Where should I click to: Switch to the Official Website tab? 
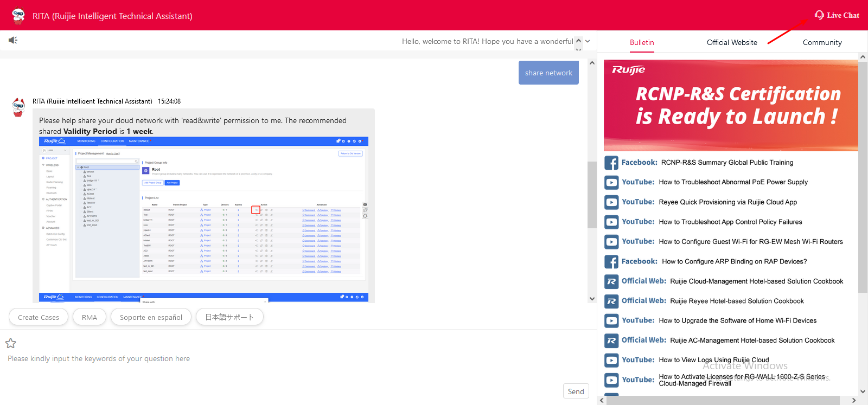[732, 42]
